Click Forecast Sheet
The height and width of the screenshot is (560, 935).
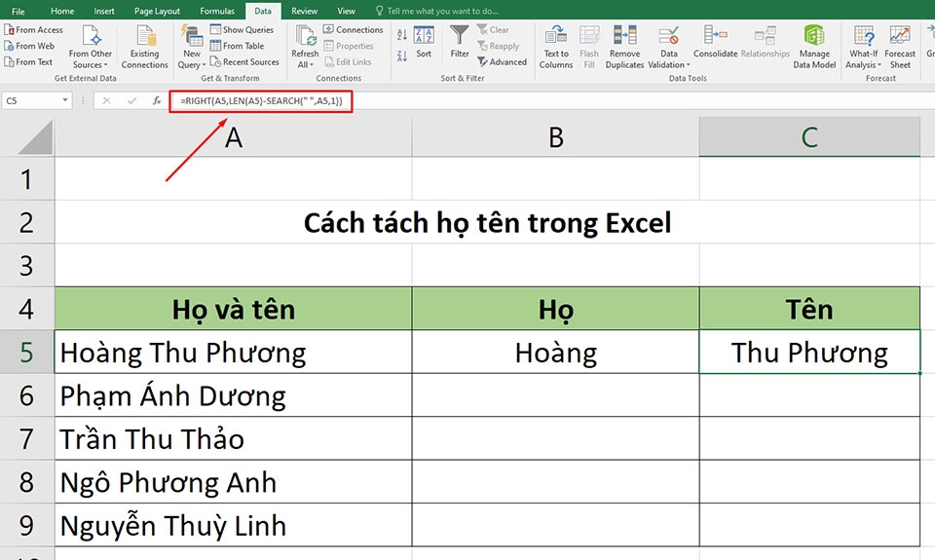[900, 47]
